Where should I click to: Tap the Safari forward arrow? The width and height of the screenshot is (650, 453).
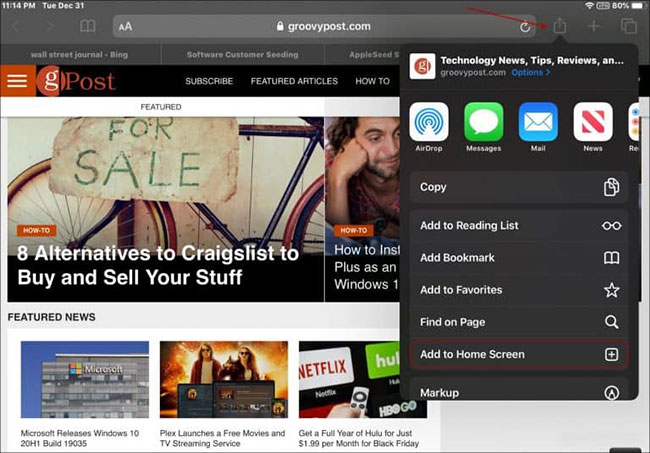tap(50, 26)
